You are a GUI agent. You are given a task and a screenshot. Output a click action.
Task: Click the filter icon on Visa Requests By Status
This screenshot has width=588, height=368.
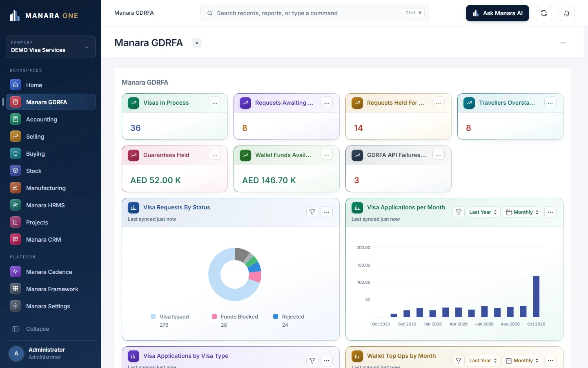312,212
